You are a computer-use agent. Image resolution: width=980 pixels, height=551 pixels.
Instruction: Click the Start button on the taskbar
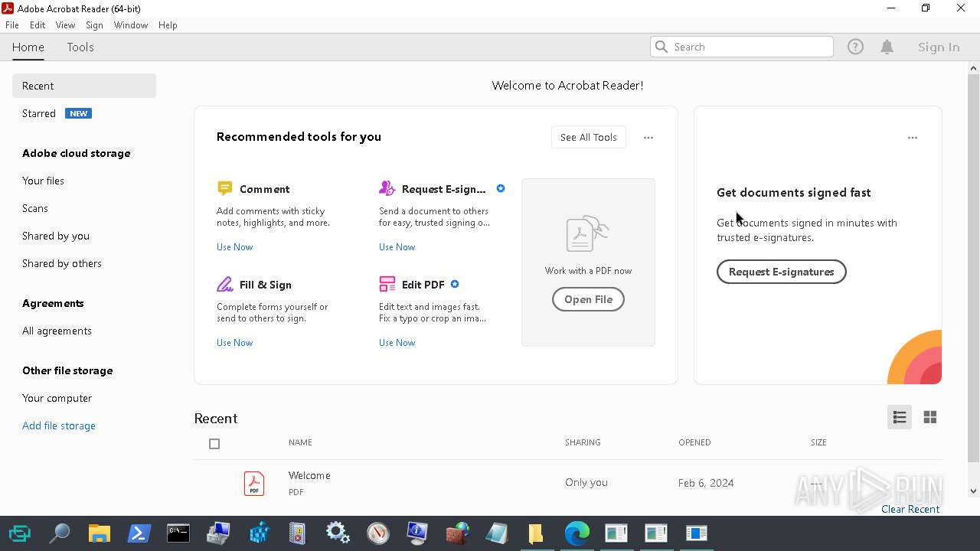pos(19,533)
